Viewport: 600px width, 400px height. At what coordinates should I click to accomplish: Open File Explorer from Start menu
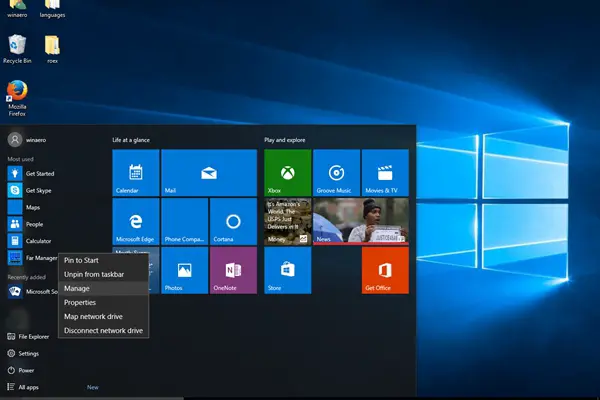click(x=28, y=337)
